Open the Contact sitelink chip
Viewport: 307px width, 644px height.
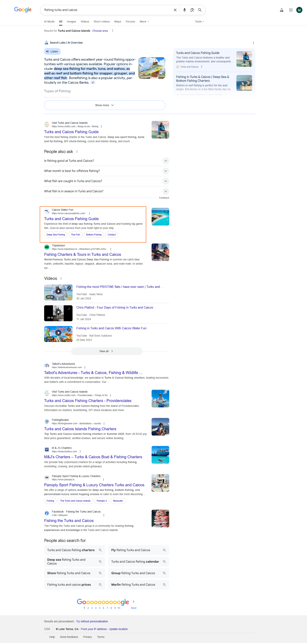point(111,235)
